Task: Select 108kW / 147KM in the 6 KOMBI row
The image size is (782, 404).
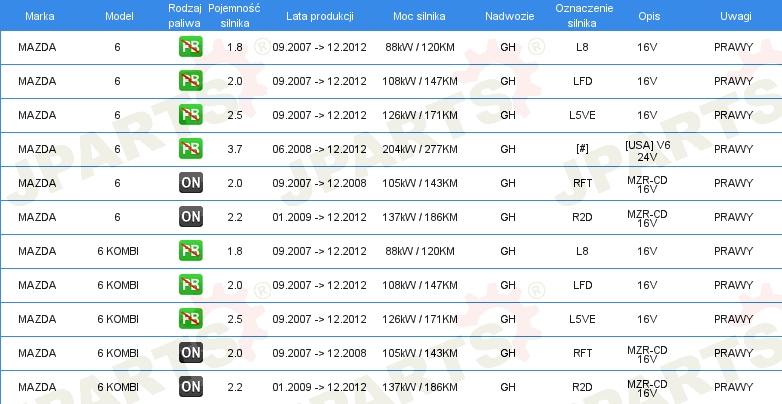Action: (x=420, y=284)
